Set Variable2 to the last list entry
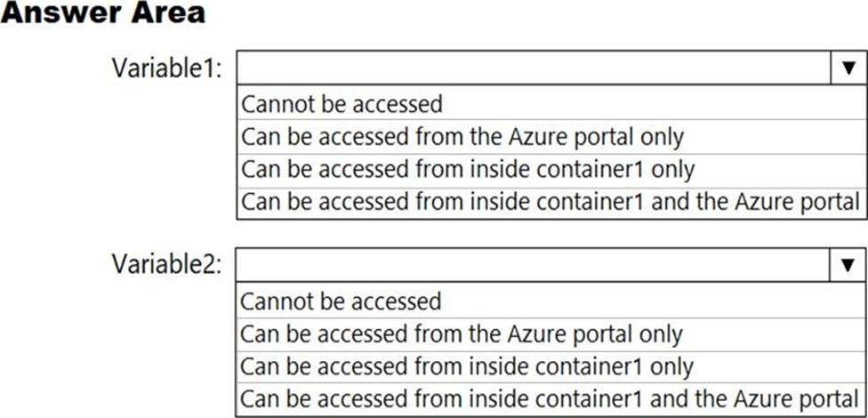 (551, 398)
